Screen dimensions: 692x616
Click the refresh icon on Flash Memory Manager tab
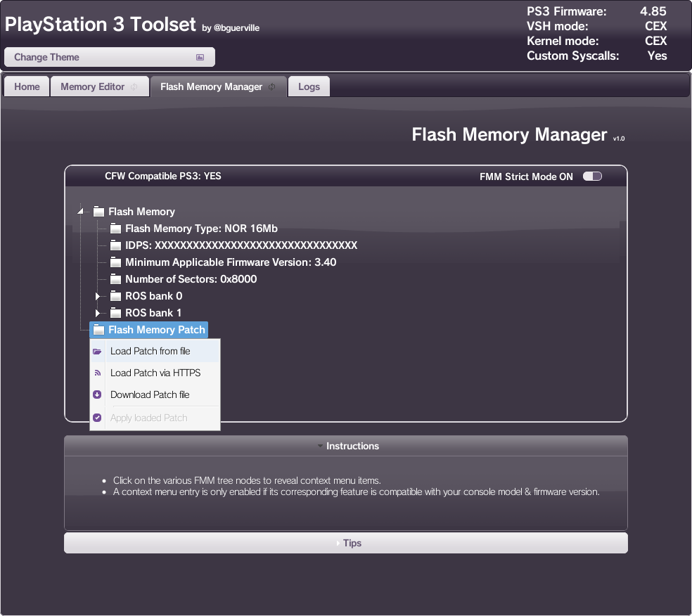tap(271, 86)
